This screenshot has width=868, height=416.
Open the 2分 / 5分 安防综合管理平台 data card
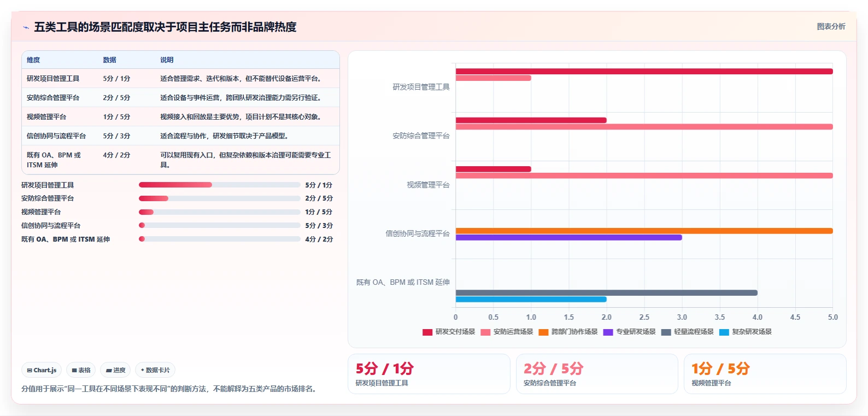pos(597,374)
